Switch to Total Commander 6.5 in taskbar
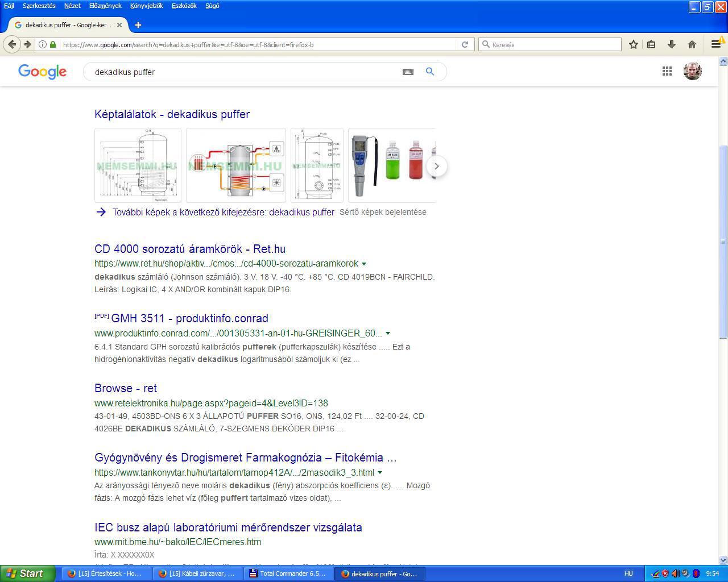This screenshot has width=728, height=582. pyautogui.click(x=288, y=573)
